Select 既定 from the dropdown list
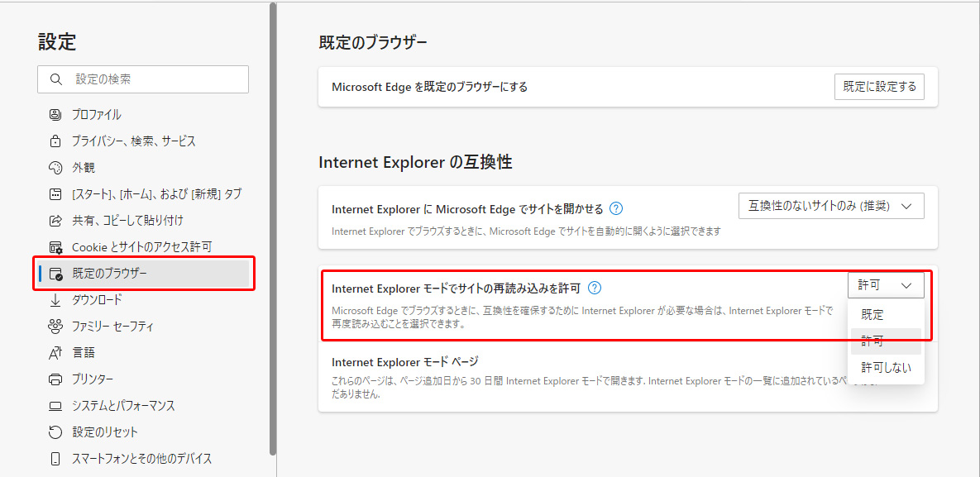The image size is (980, 477). (x=872, y=315)
